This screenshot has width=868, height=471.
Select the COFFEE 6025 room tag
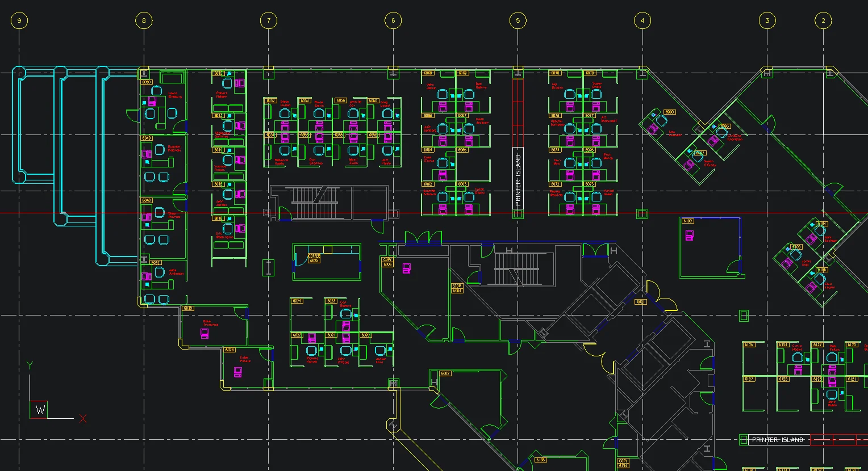[x=314, y=258]
